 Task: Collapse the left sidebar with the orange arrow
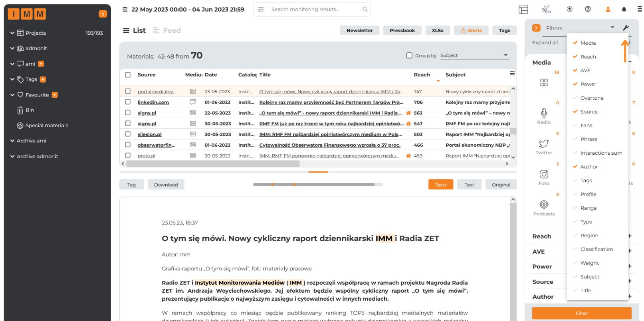(x=103, y=14)
